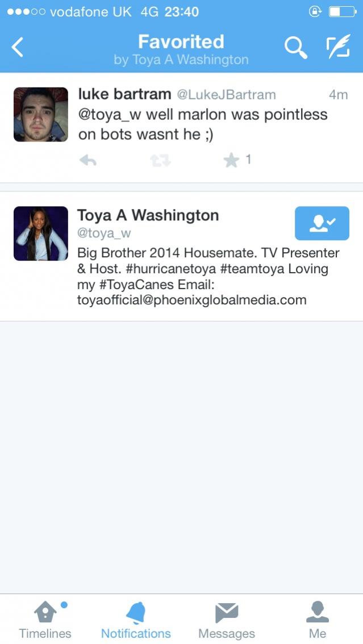Open Toya A Washington's avatar
The image size is (363, 644).
[41, 233]
